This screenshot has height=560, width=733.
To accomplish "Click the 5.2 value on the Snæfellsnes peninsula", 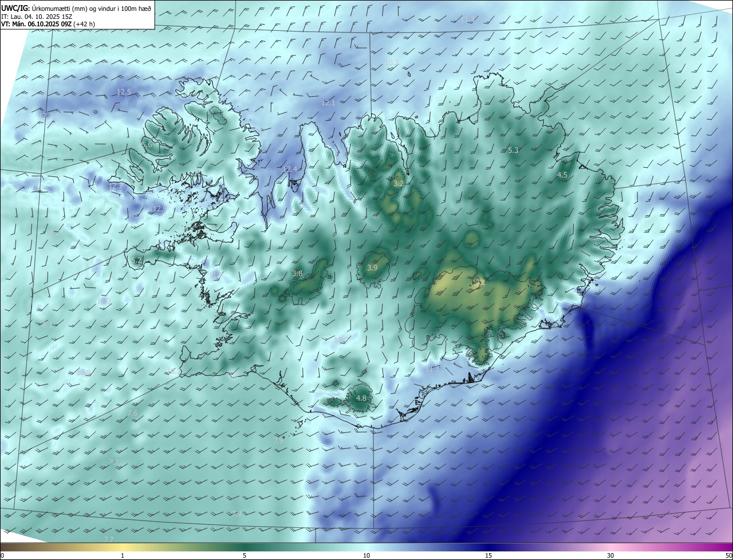I will [x=136, y=261].
